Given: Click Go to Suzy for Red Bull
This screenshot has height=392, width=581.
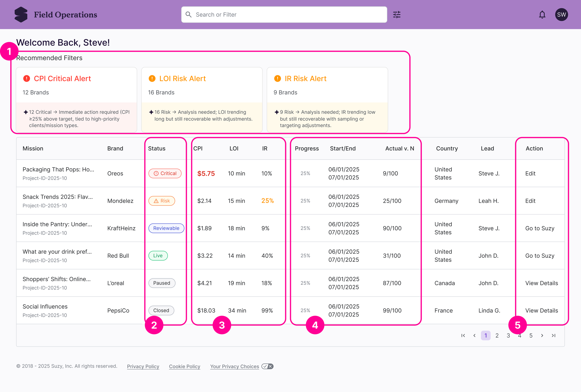Looking at the screenshot, I should click(540, 256).
